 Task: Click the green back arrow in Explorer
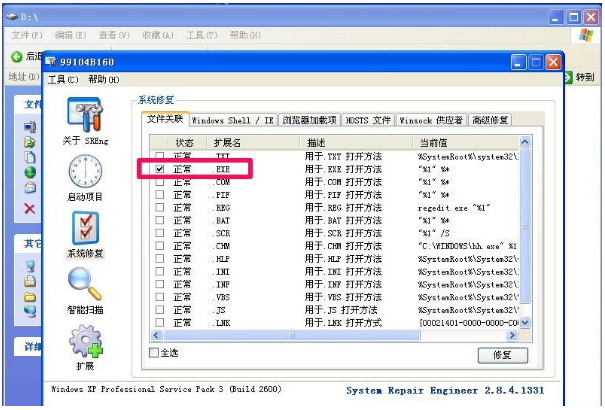point(16,56)
